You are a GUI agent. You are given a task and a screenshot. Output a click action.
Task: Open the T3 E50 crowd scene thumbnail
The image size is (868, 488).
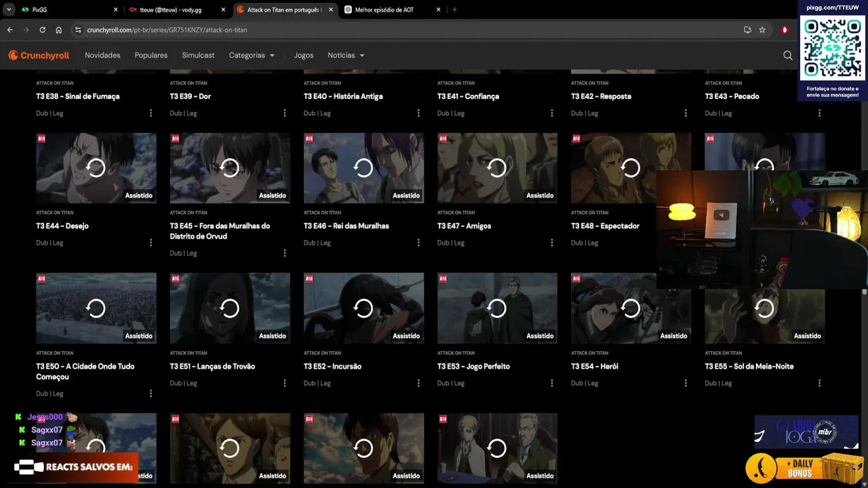coord(96,308)
